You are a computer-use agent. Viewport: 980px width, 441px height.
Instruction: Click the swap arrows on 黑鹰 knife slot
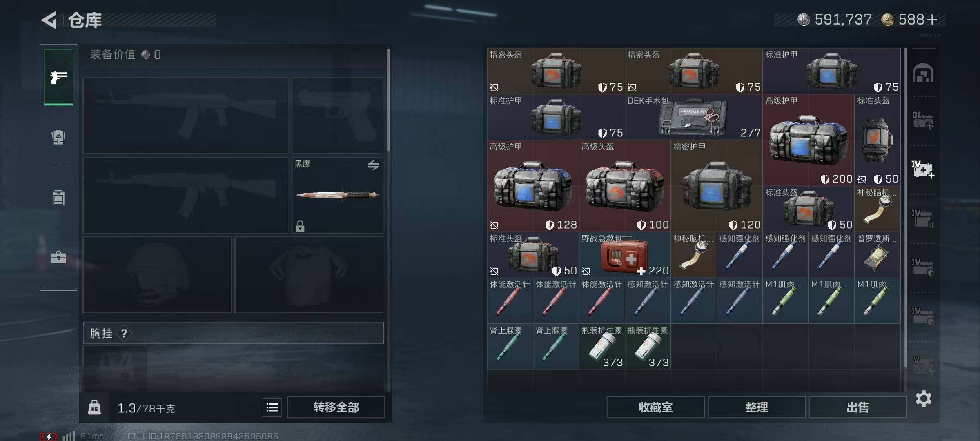tap(373, 165)
